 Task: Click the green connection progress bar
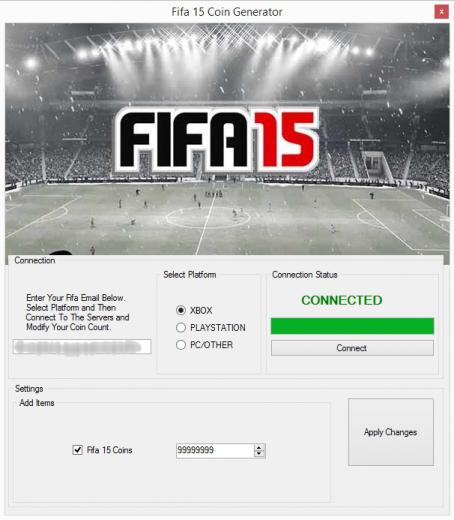[352, 326]
